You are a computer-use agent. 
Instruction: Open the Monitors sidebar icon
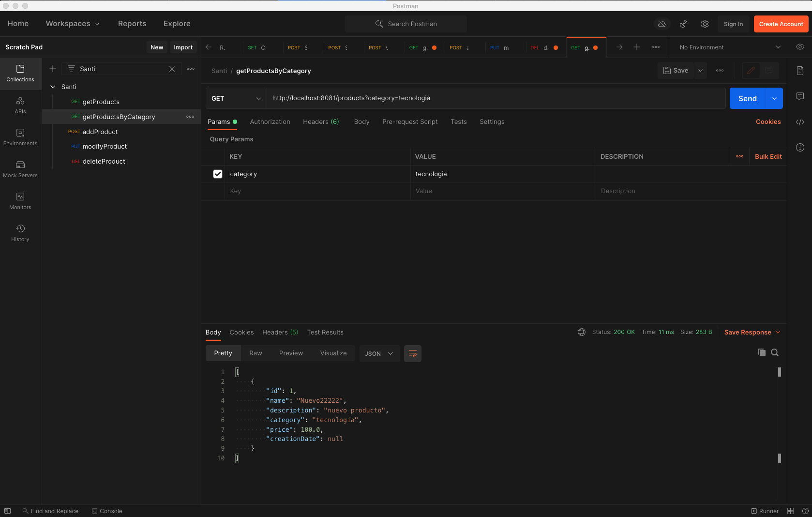click(20, 201)
